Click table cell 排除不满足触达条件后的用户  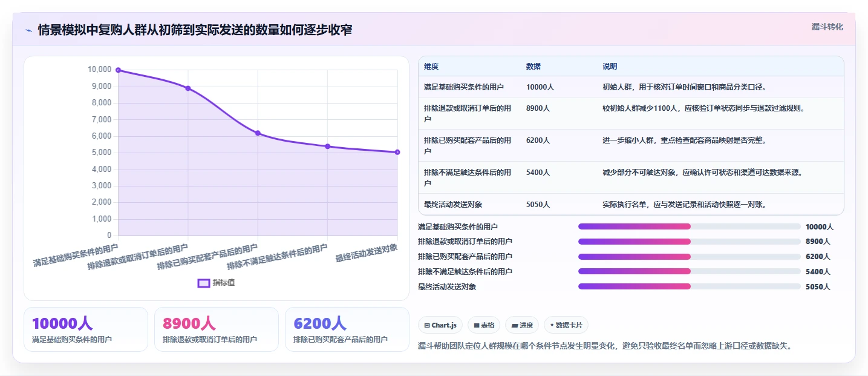(468, 177)
